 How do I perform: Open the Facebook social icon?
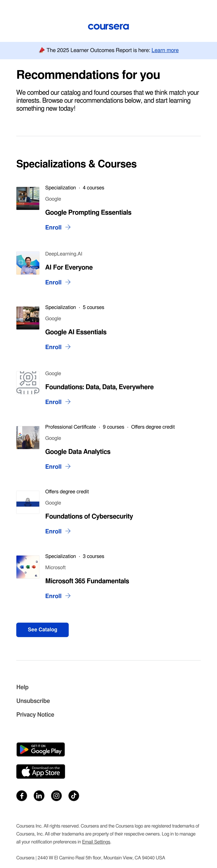pos(22,796)
